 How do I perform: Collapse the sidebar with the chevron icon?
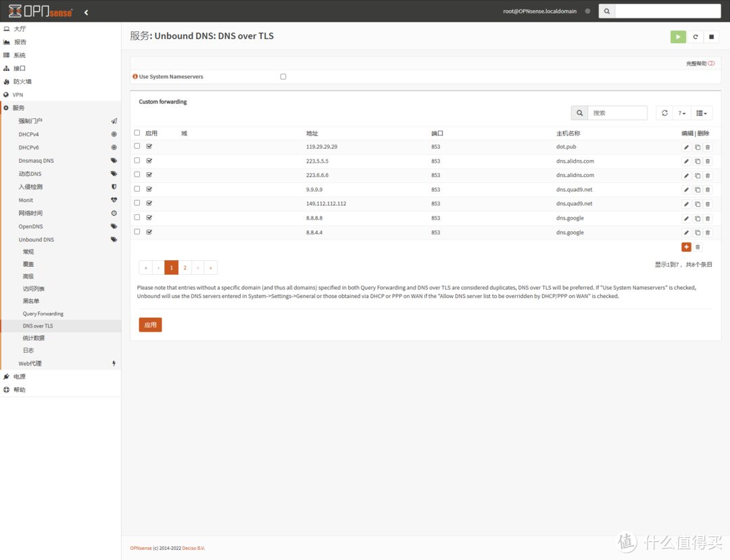[86, 13]
